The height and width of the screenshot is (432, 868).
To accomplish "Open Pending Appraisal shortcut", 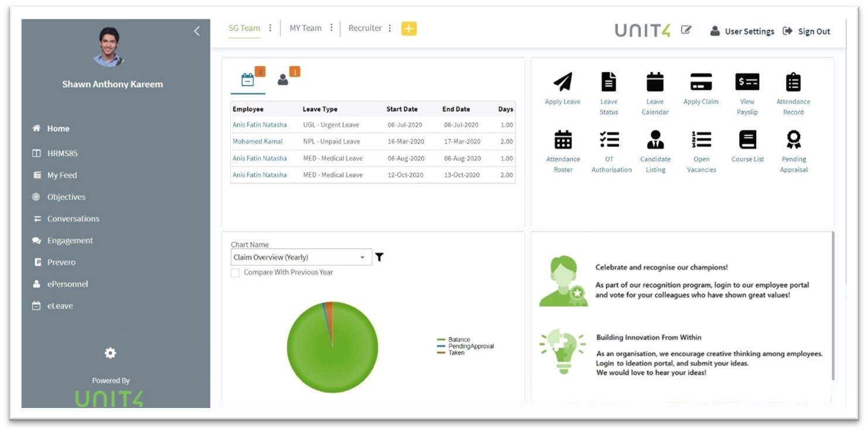I will [794, 152].
